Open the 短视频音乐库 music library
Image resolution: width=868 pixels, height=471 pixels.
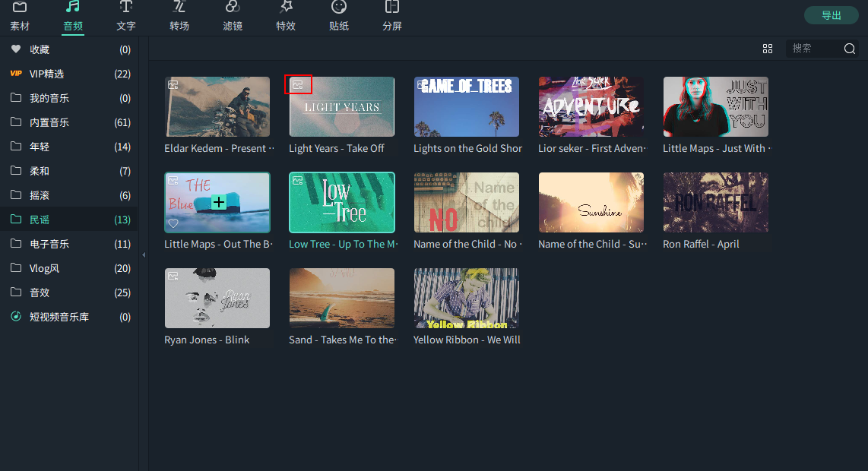pyautogui.click(x=69, y=317)
